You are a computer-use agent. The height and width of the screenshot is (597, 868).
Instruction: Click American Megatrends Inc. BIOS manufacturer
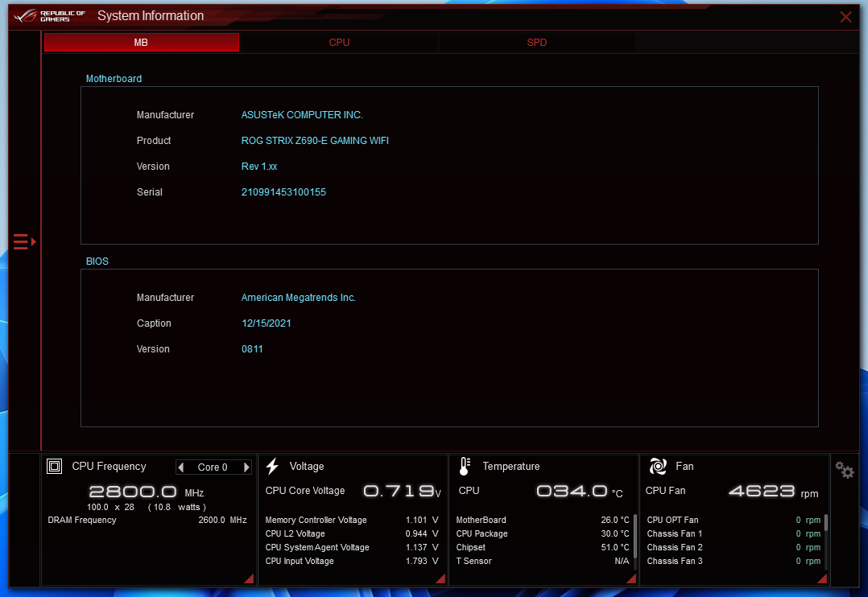299,298
